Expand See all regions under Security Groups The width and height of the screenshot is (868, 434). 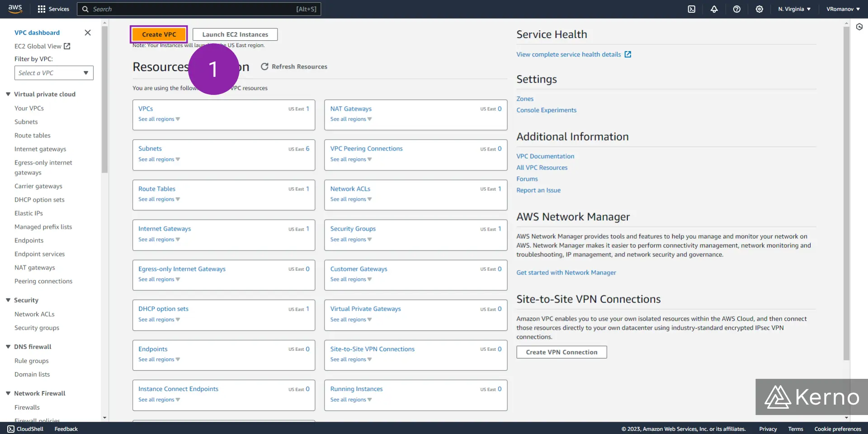pos(351,240)
